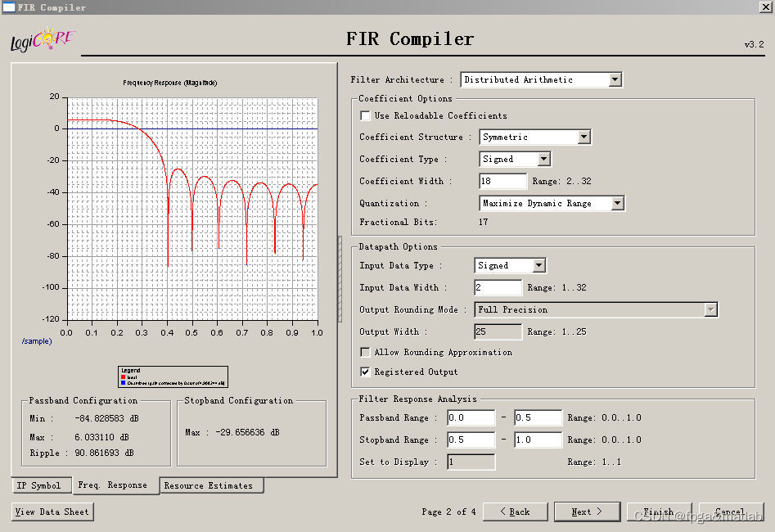Click the Ripple value 90.861693 dB
775x532 pixels.
tap(104, 453)
